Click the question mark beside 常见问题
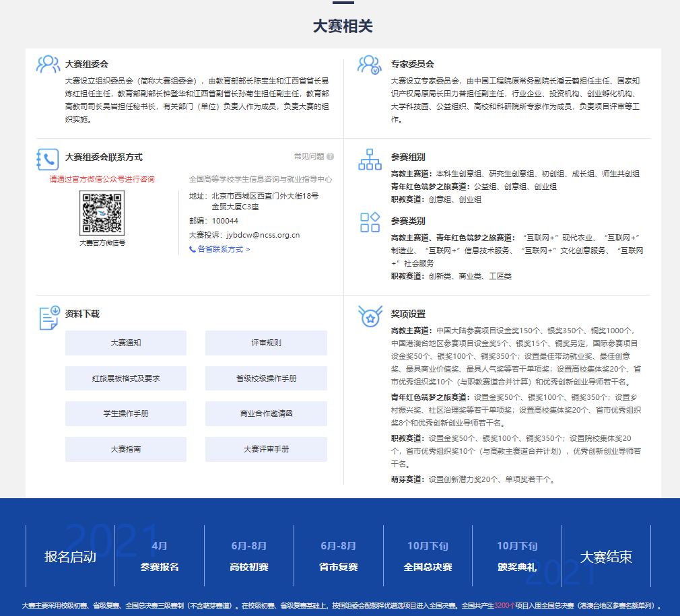Viewport: 680px width, 616px height. (330, 157)
